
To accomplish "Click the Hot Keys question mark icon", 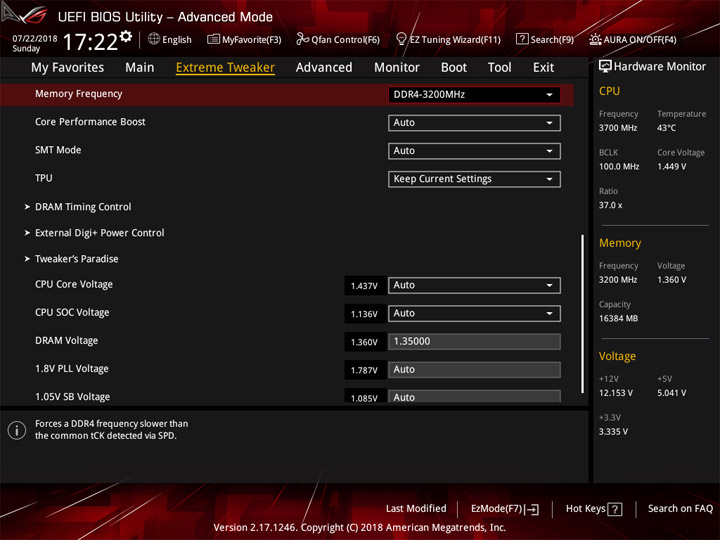I will 614,509.
